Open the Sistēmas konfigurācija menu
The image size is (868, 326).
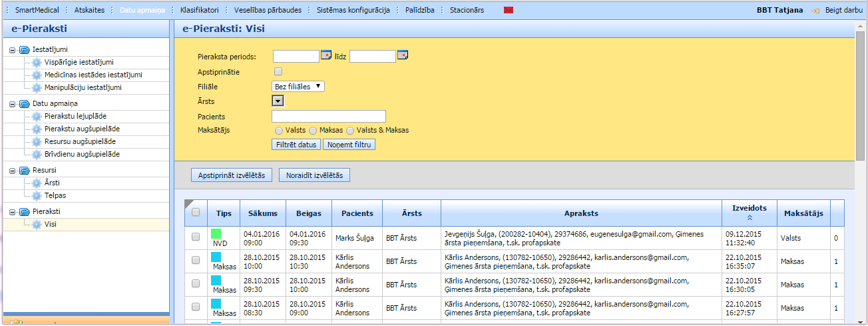click(x=353, y=11)
